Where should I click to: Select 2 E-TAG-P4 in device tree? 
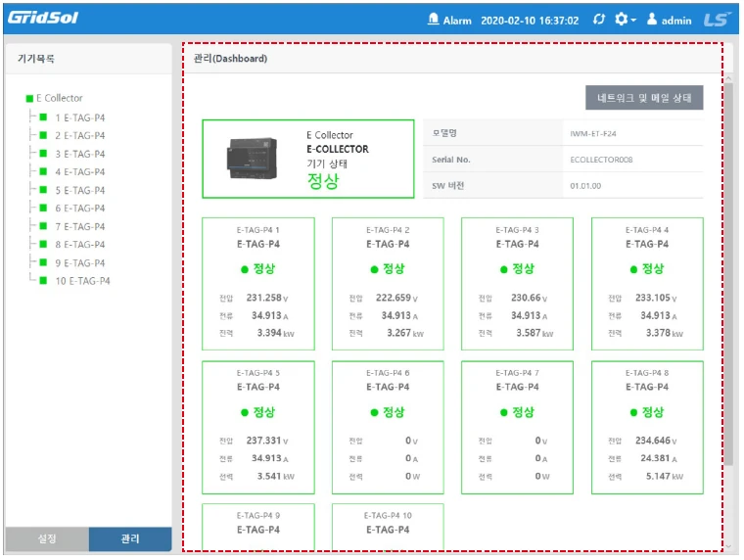pos(79,136)
